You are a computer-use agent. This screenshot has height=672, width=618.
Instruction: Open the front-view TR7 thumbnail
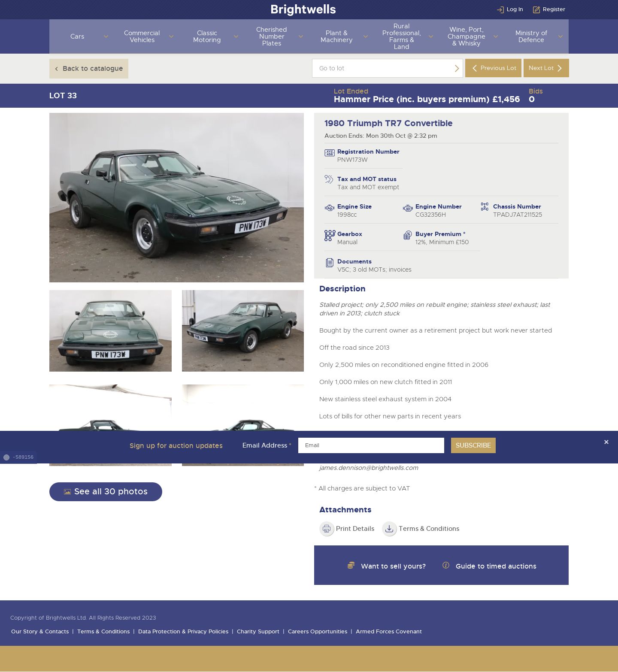click(110, 331)
